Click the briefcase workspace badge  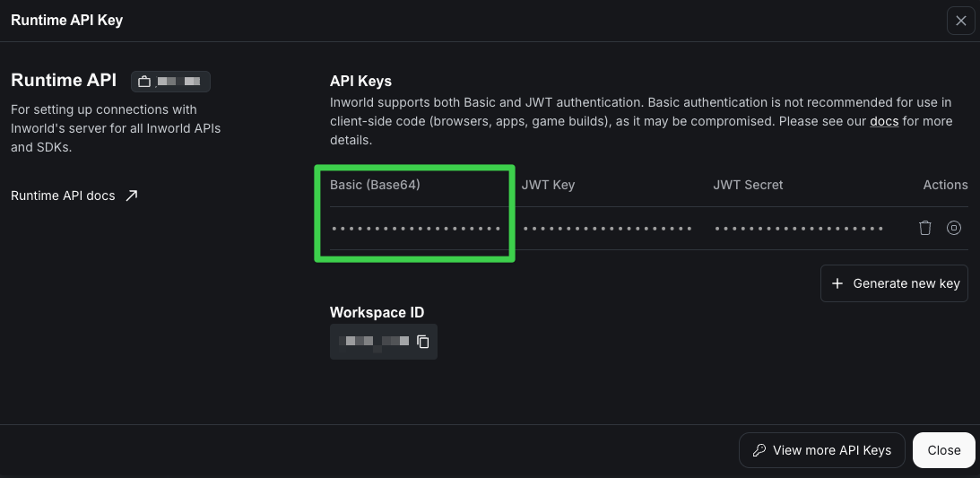pyautogui.click(x=170, y=82)
